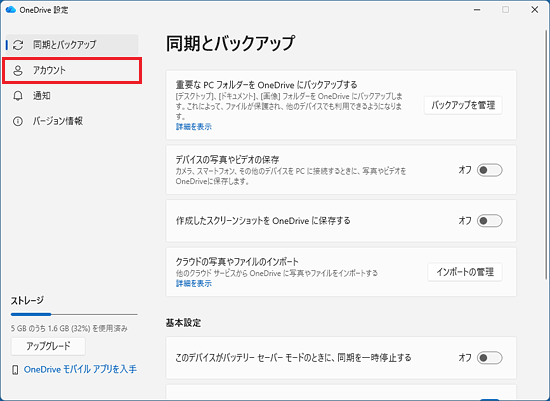Enable saving screenshots to OneDrive switch

point(490,221)
